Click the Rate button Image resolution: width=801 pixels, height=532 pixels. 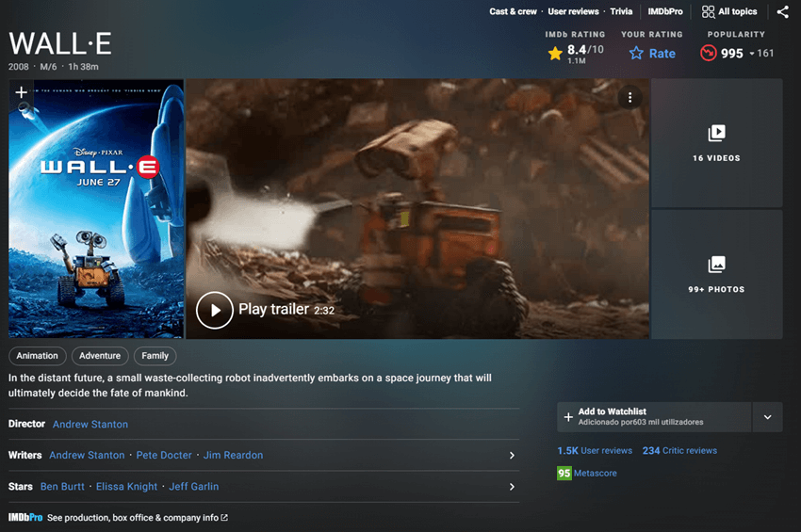tap(652, 53)
